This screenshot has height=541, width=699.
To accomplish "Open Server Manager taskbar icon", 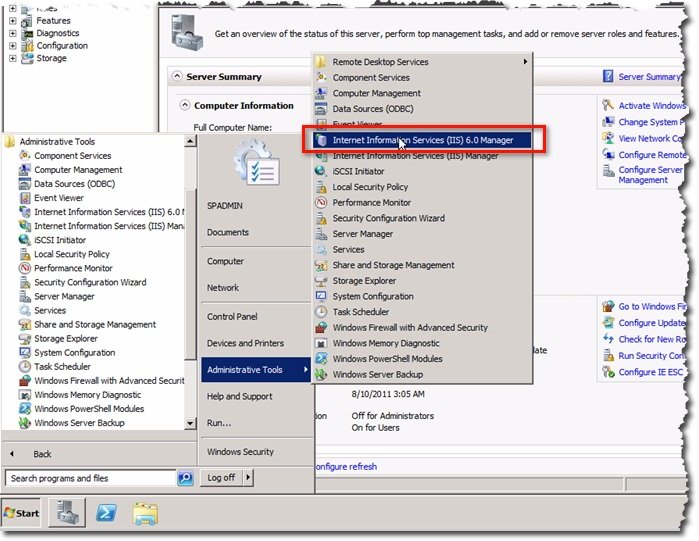I will (x=67, y=513).
